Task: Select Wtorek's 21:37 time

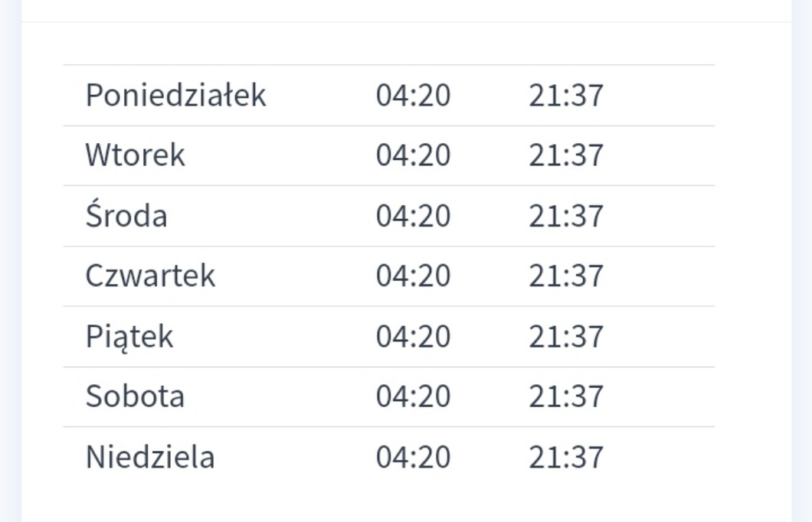Action: click(566, 155)
